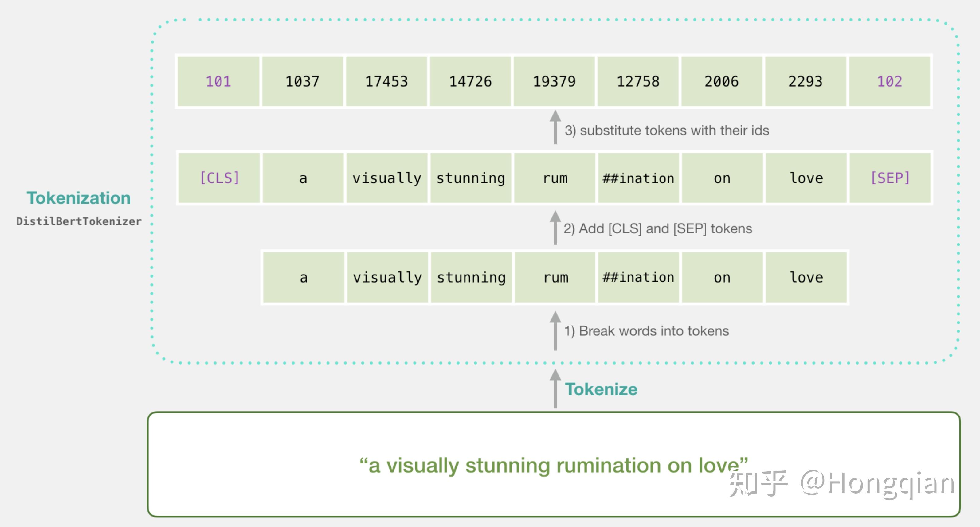The width and height of the screenshot is (980, 527).
Task: Click the token ID cell 2293
Action: (806, 81)
